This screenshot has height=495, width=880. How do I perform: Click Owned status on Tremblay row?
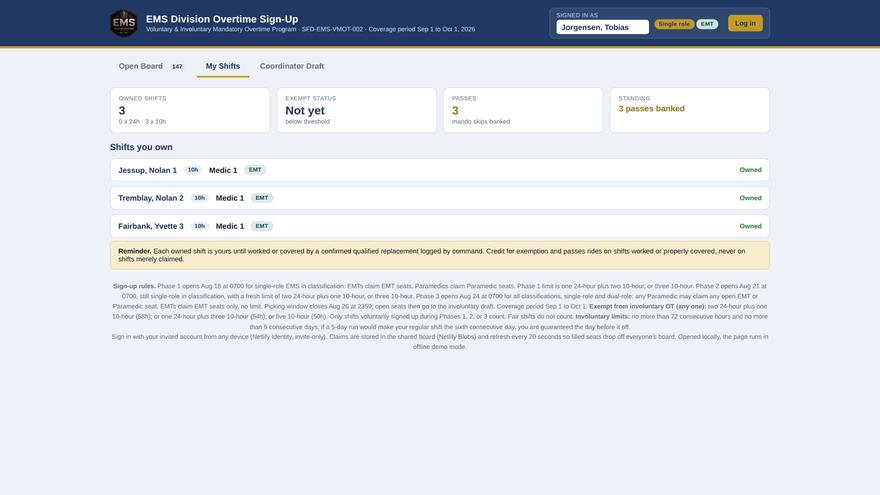(x=750, y=198)
